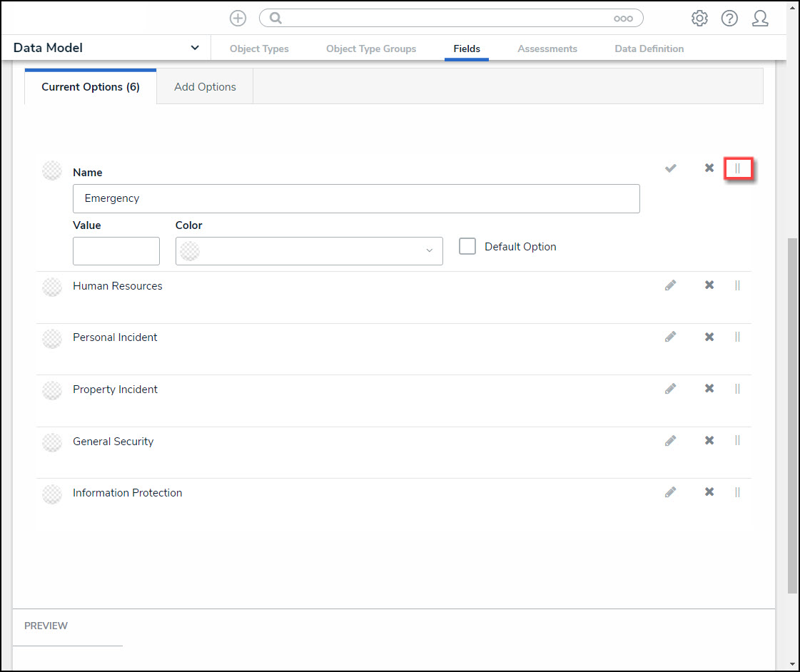The image size is (800, 672).
Task: Click the Value input field
Action: pos(116,251)
